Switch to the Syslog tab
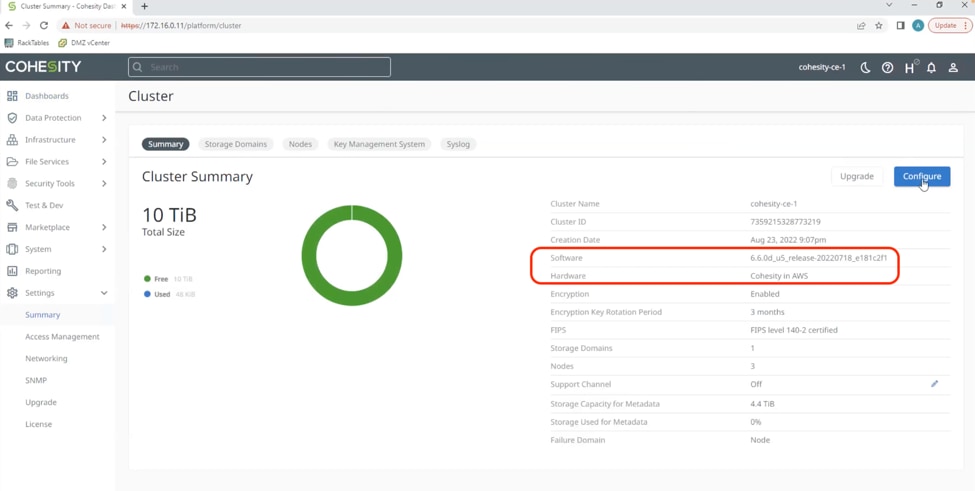 click(x=458, y=144)
